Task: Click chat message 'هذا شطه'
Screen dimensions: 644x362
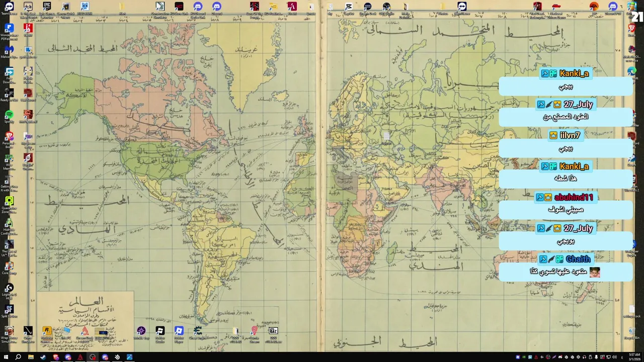Action: [565, 178]
